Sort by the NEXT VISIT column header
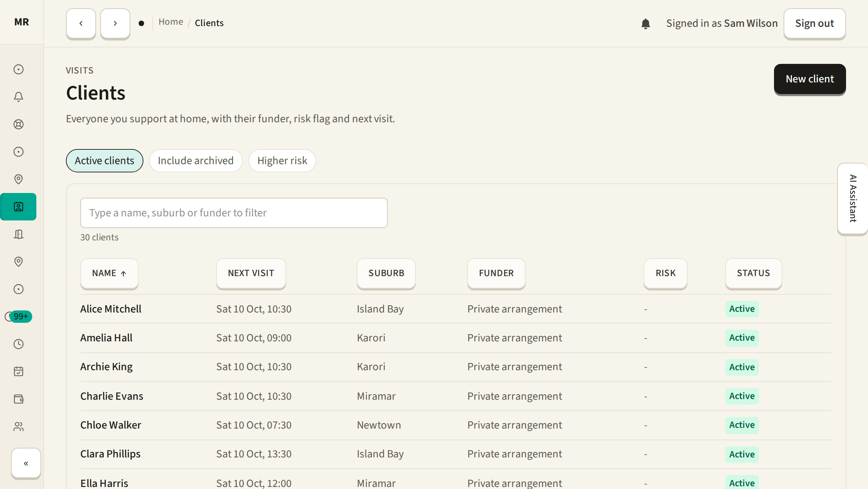This screenshot has height=489, width=868. [x=251, y=273]
